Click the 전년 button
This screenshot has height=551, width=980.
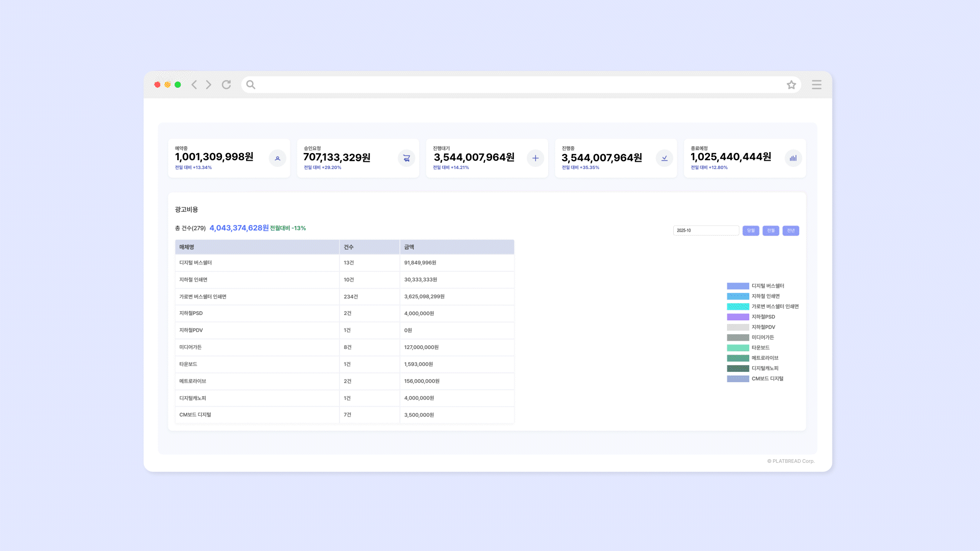pyautogui.click(x=791, y=231)
